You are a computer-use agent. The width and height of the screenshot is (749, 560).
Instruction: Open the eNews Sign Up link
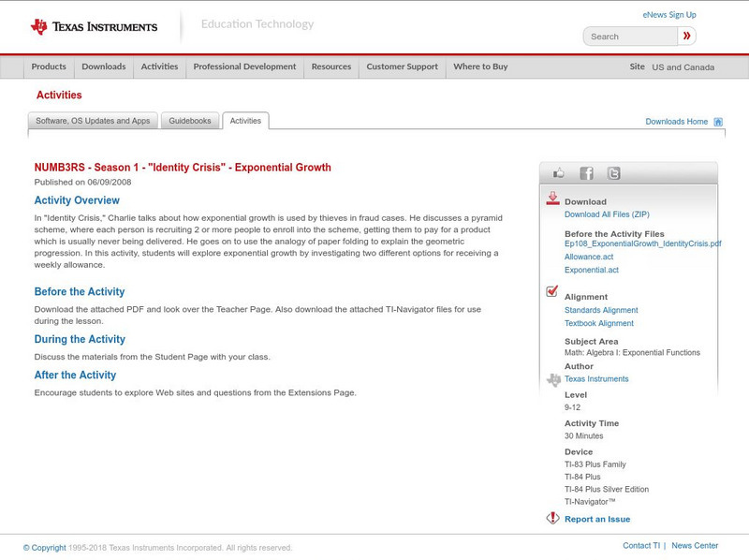[669, 15]
